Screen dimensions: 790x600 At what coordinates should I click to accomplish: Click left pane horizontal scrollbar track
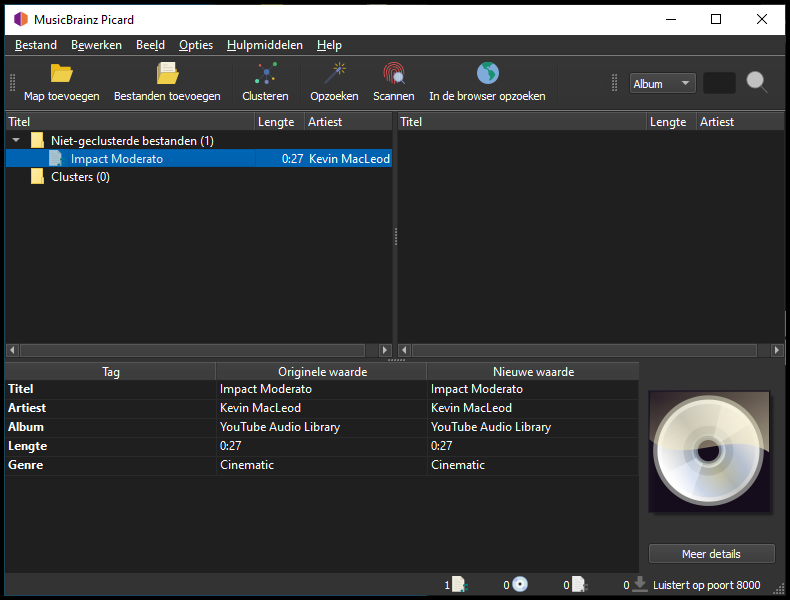tap(192, 350)
